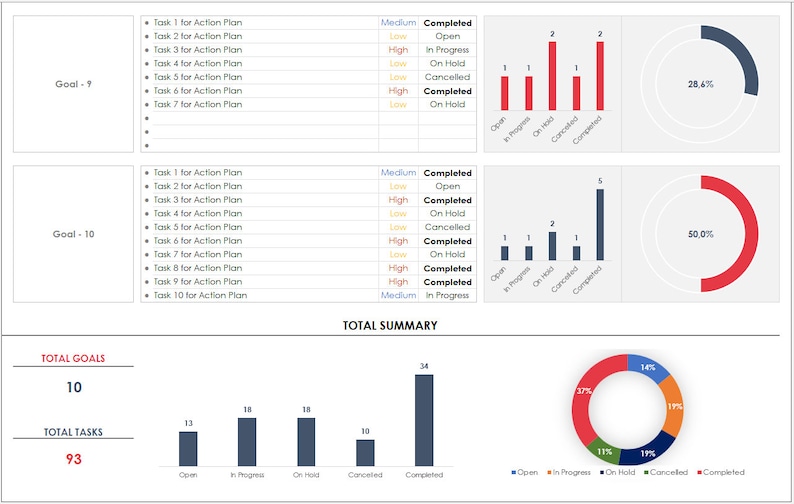The width and height of the screenshot is (794, 504).
Task: Select the total goals value 10
Action: 74,387
